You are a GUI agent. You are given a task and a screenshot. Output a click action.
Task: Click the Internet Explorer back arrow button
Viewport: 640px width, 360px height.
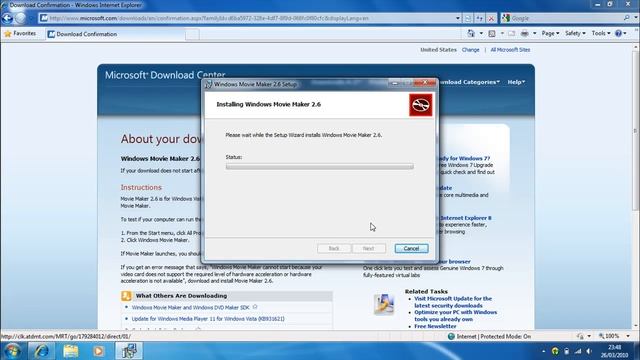click(7, 18)
